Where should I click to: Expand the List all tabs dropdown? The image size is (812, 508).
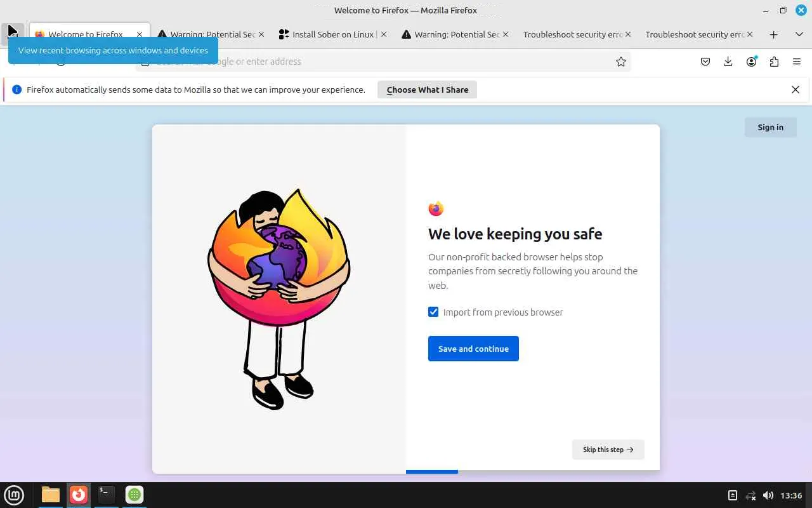pos(799,34)
